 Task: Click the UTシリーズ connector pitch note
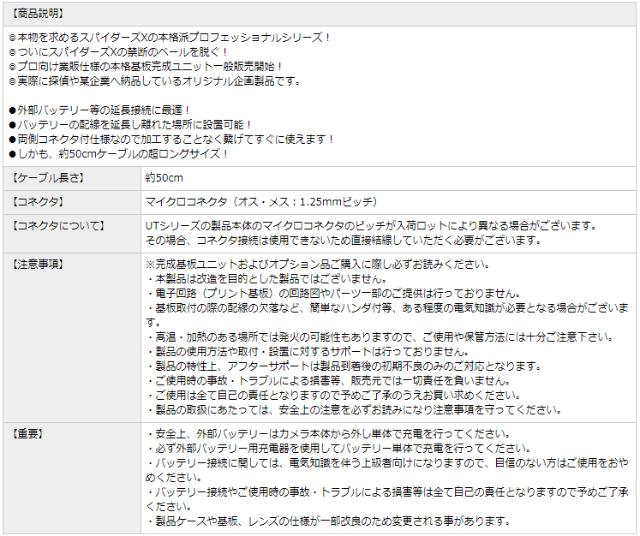pos(372,227)
